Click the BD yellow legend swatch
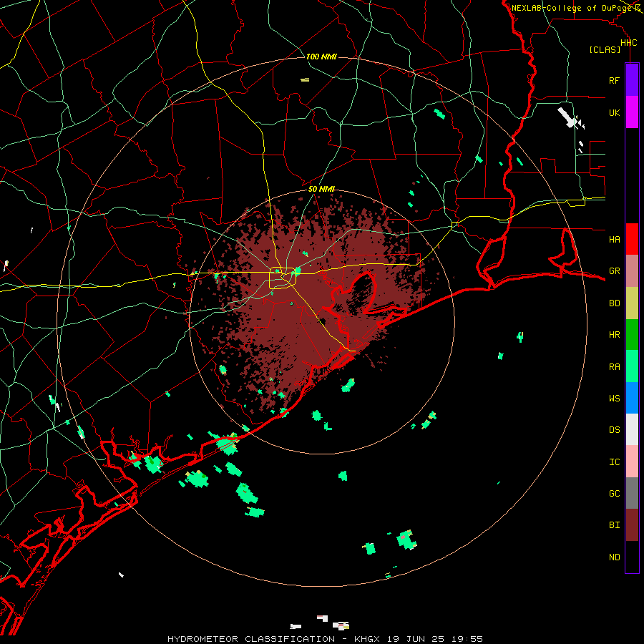Screen dimensions: 644x644 coord(632,303)
